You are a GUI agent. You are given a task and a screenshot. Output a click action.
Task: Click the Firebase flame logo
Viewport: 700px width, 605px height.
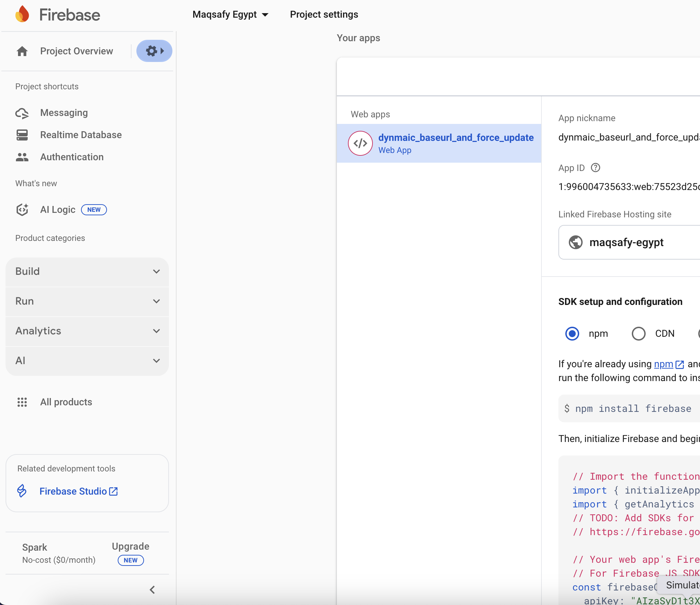click(x=22, y=15)
